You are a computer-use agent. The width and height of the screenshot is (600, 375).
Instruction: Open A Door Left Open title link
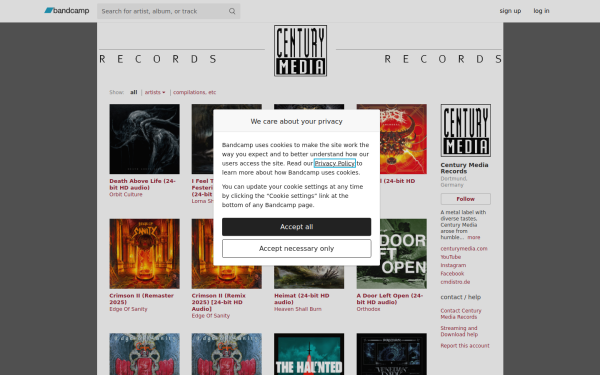pos(390,299)
